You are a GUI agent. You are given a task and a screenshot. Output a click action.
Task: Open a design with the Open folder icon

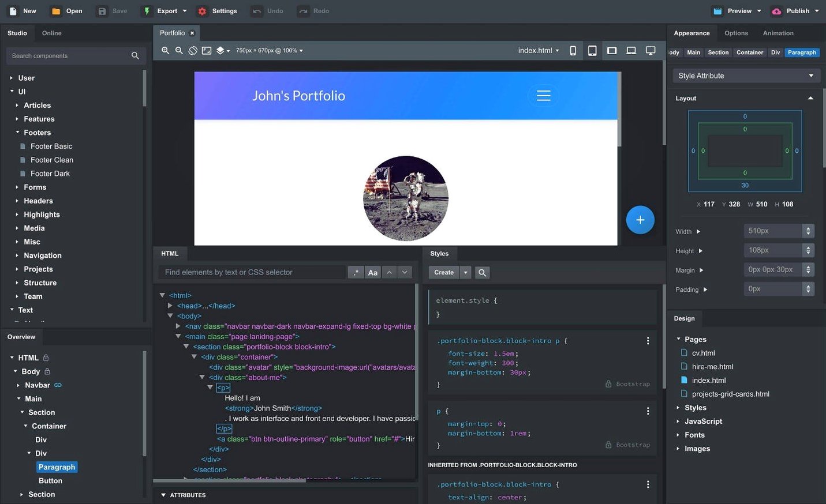56,11
